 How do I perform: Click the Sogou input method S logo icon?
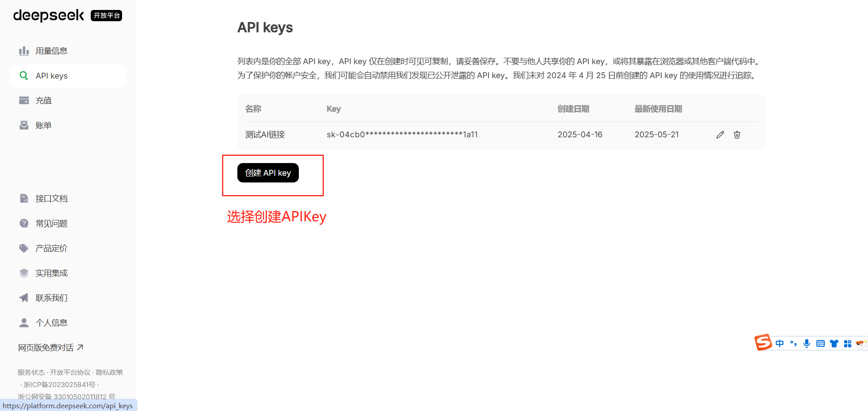click(763, 343)
